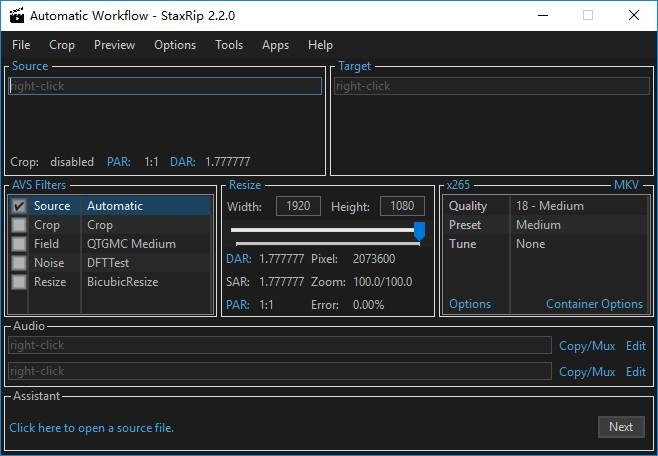
Task: Click the StaxRip clapperboard icon in title bar
Action: point(17,15)
